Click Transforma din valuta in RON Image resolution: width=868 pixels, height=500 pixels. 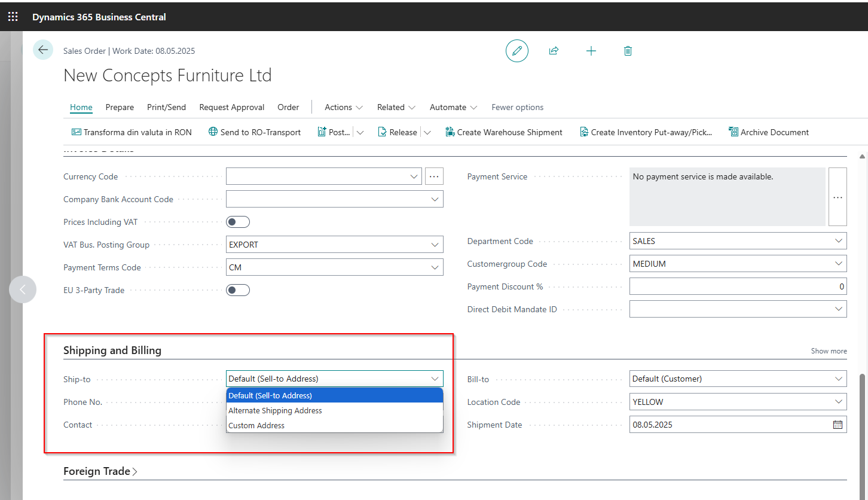[132, 132]
